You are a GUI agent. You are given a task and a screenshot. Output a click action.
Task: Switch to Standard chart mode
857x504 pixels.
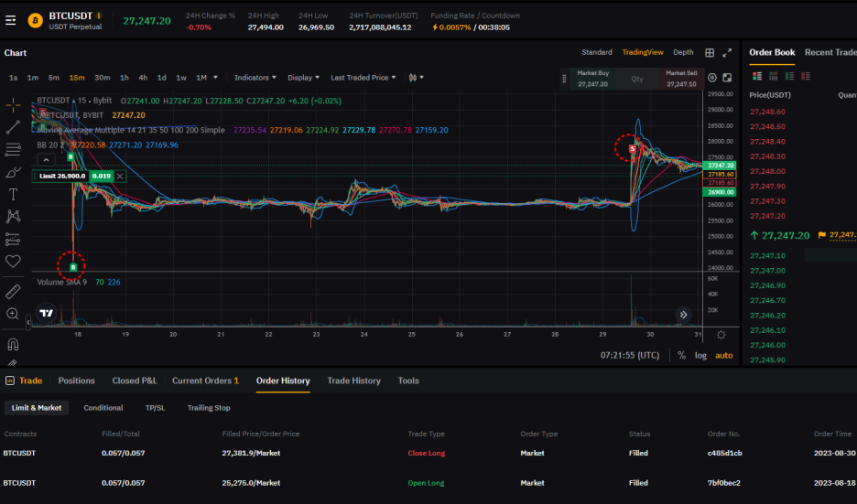pos(597,52)
